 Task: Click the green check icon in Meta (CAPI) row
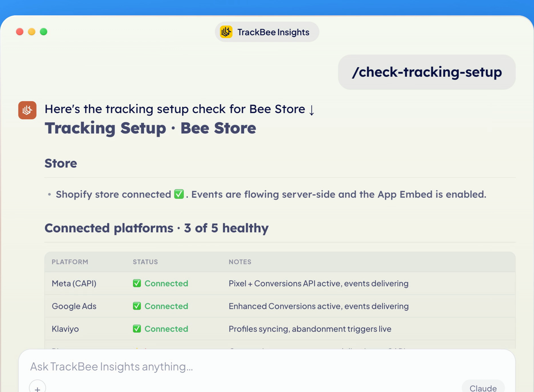[137, 283]
